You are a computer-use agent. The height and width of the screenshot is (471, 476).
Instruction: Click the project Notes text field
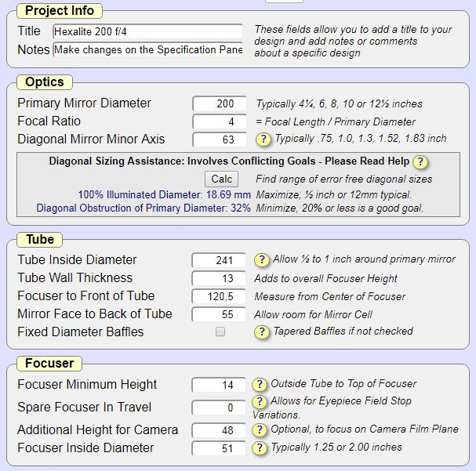tap(147, 49)
